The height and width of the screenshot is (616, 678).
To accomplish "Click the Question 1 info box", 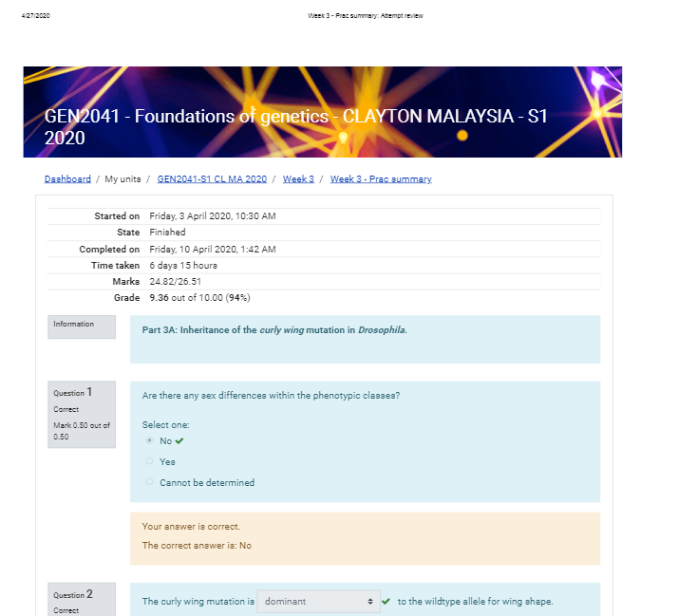I will [82, 414].
